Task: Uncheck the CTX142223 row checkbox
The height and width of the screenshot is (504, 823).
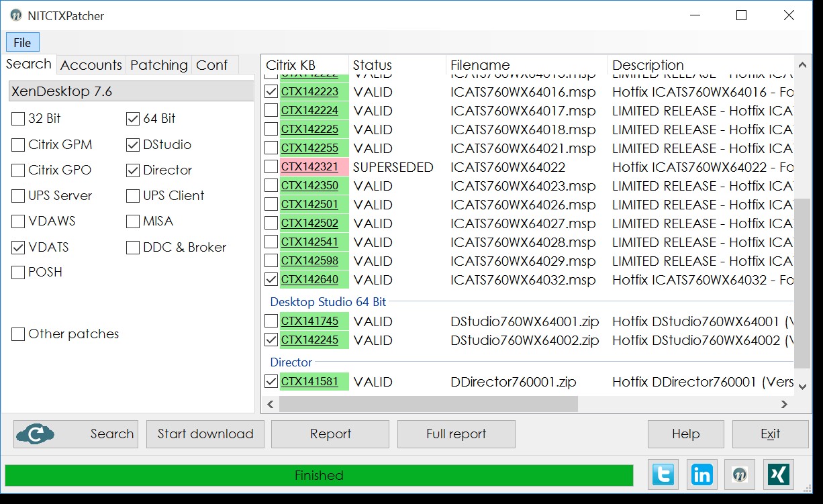Action: click(271, 92)
